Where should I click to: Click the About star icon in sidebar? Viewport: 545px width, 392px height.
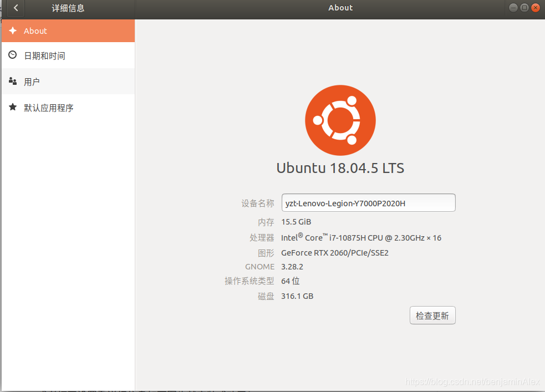(13, 30)
